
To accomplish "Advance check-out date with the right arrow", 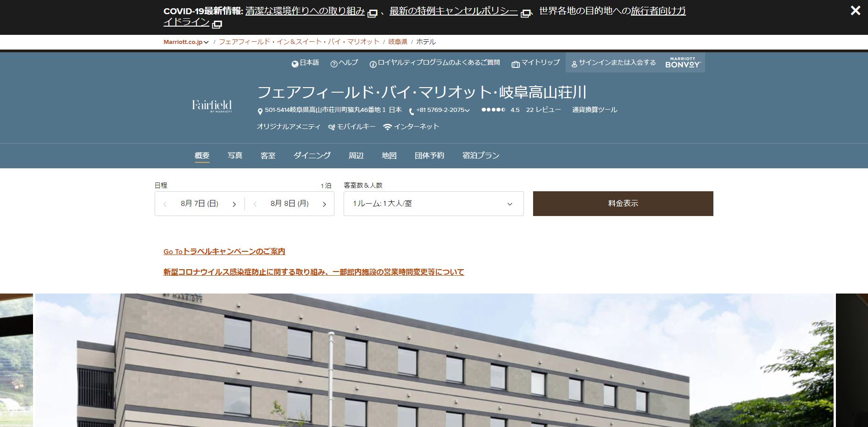I will point(324,204).
